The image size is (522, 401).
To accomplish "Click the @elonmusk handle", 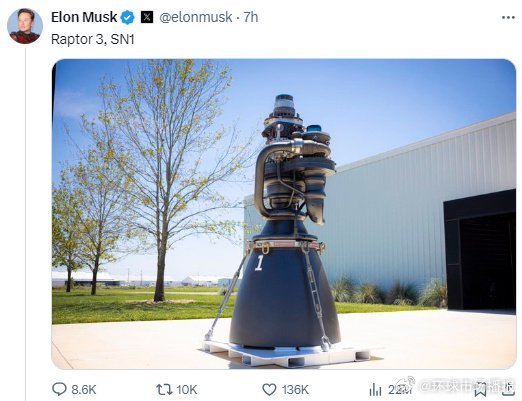I will click(x=196, y=17).
